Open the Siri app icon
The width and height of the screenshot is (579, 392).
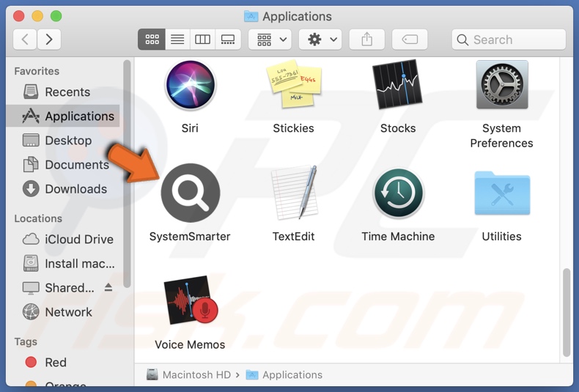pyautogui.click(x=190, y=85)
